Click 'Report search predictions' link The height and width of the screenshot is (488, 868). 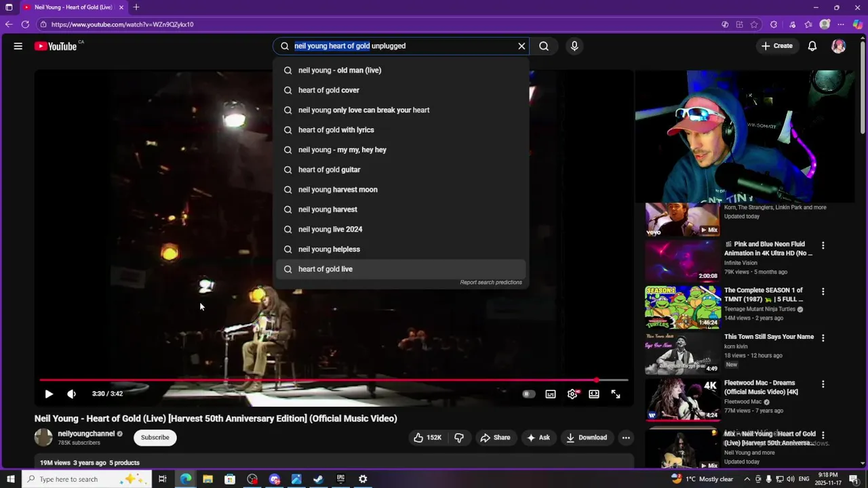click(x=491, y=283)
